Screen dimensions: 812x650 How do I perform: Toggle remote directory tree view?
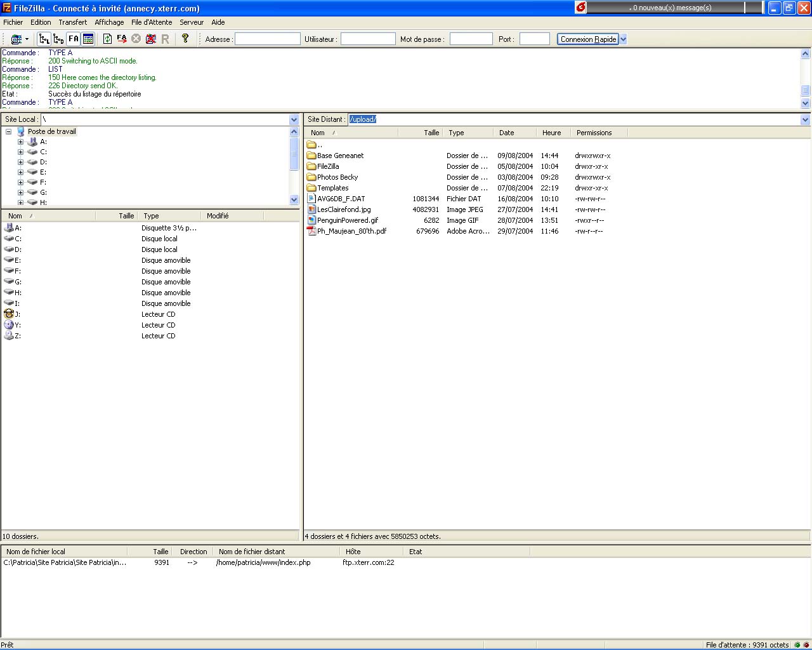click(x=58, y=39)
